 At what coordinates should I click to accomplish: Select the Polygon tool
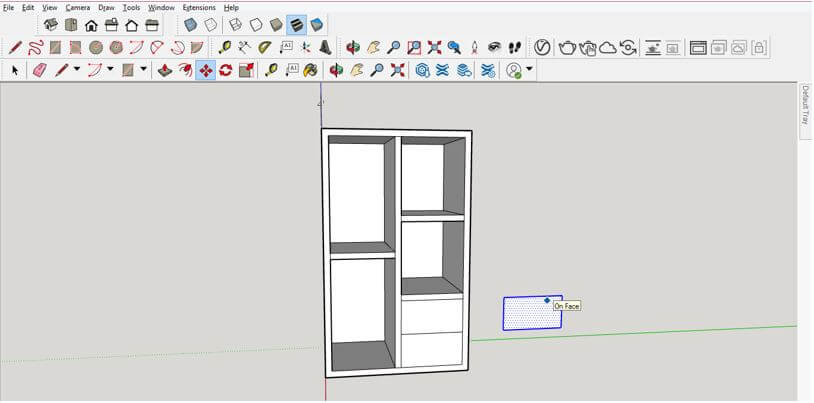pos(116,48)
